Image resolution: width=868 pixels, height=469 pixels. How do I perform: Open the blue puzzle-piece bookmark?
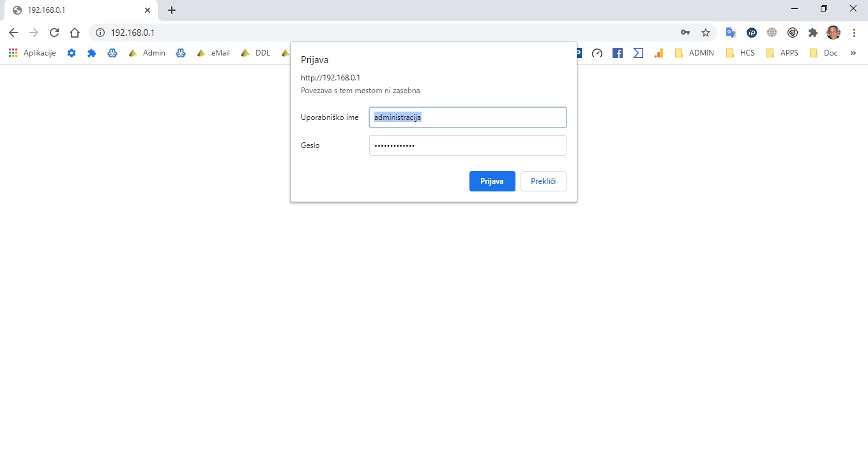tap(92, 53)
